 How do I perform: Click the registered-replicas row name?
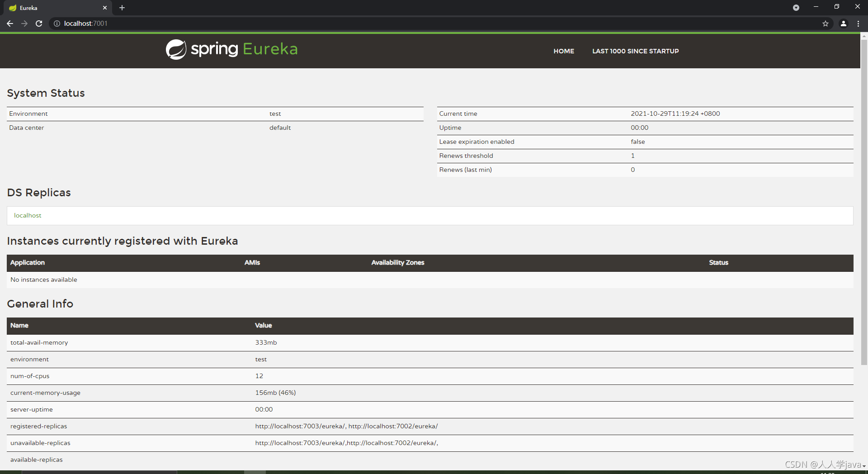click(39, 426)
